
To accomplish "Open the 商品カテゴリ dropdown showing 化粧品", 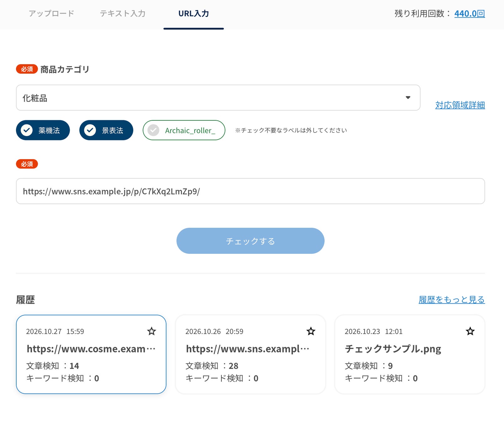I will (x=218, y=97).
